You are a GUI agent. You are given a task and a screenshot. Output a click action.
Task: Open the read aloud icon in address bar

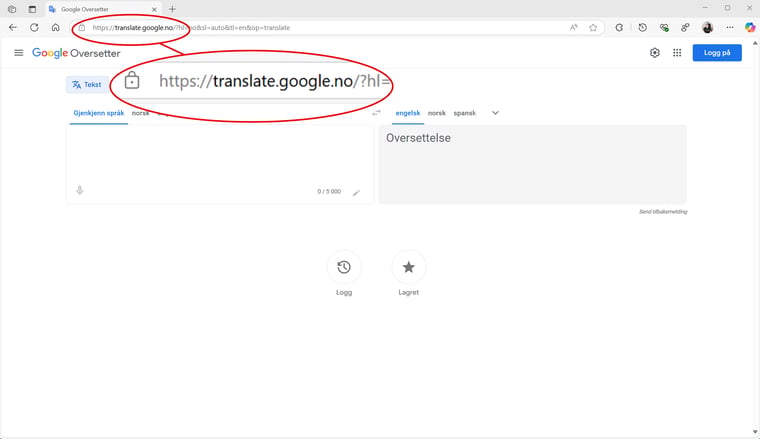[574, 28]
